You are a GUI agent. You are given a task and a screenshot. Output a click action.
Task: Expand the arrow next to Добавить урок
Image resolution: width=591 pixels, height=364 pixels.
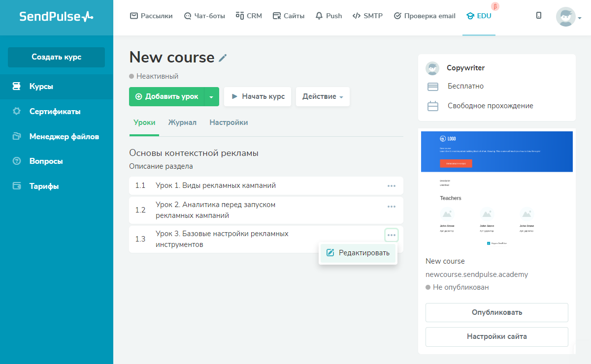click(211, 97)
